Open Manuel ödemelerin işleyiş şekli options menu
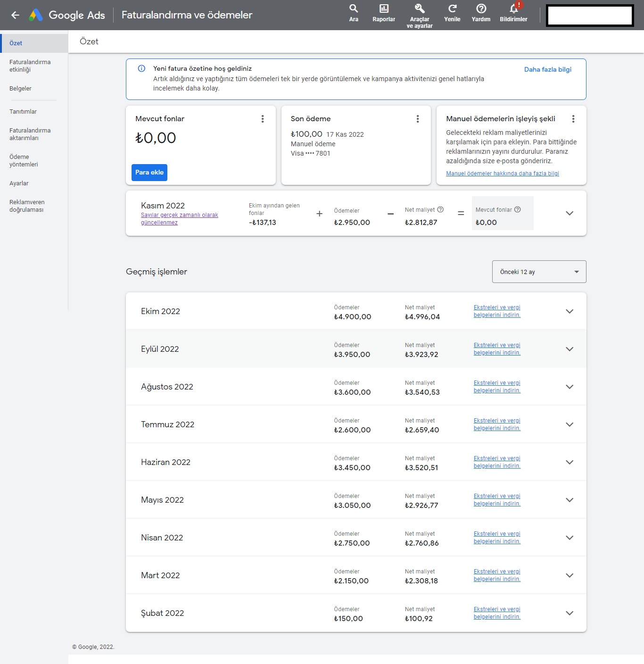The width and height of the screenshot is (644, 664). coord(573,119)
